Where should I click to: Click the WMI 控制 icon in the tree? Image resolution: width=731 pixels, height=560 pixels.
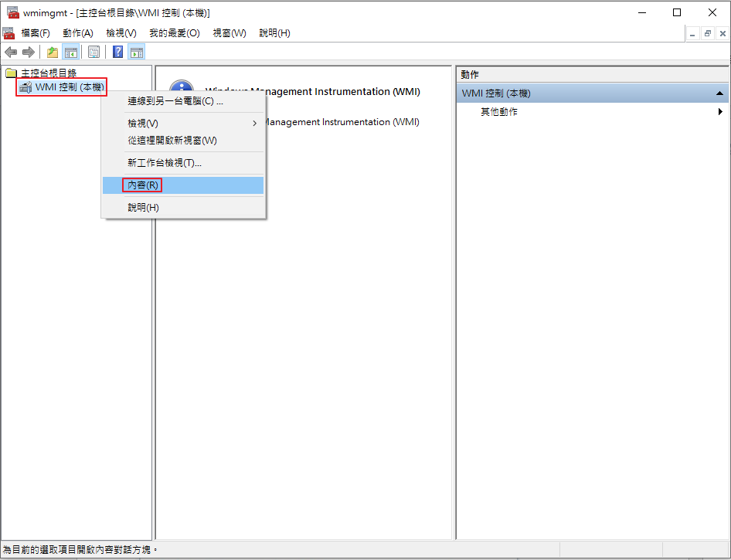[x=25, y=87]
